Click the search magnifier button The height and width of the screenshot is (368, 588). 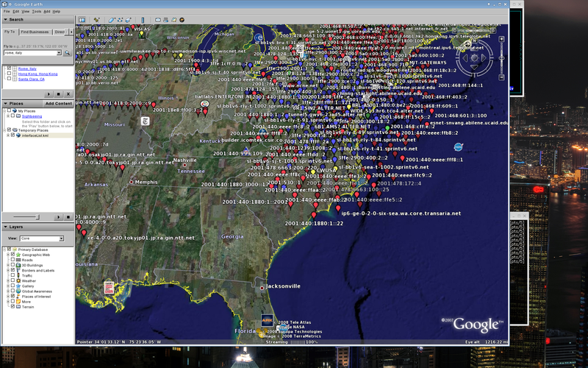[68, 53]
